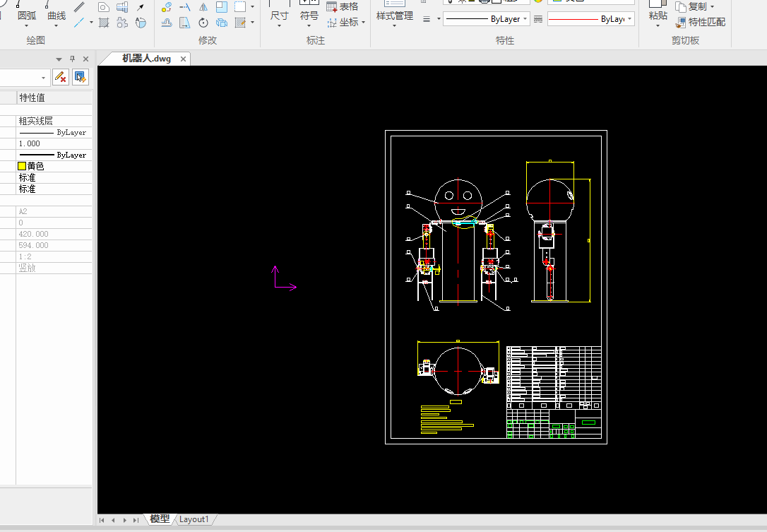Select the rotate tool icon
The width and height of the screenshot is (767, 532).
pos(203,22)
